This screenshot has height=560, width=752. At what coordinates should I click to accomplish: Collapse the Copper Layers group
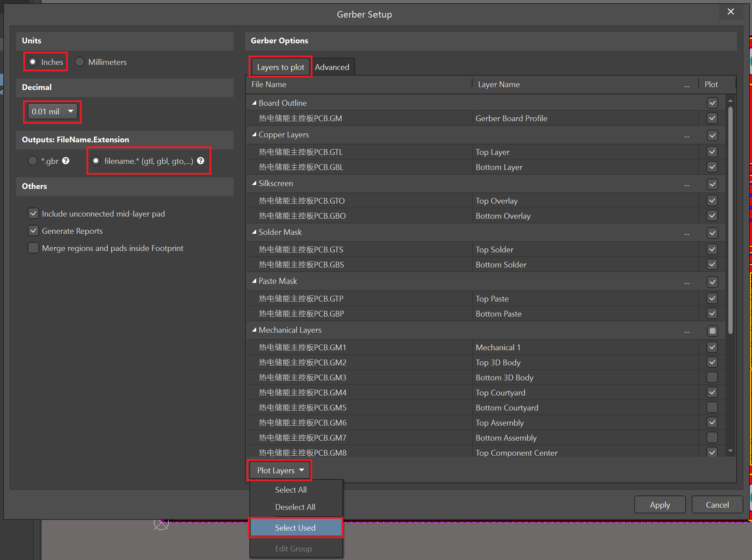pyautogui.click(x=254, y=134)
